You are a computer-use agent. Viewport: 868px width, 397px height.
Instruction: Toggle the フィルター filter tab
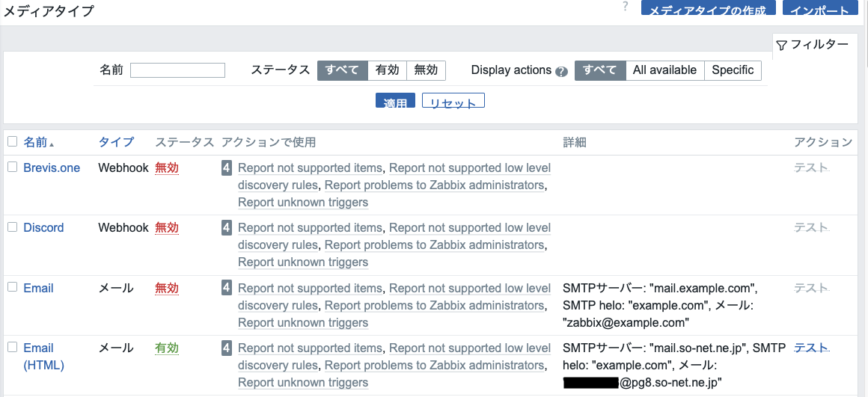click(812, 45)
